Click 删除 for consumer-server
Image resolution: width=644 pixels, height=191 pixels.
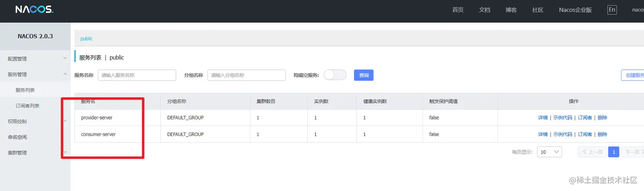(x=602, y=134)
